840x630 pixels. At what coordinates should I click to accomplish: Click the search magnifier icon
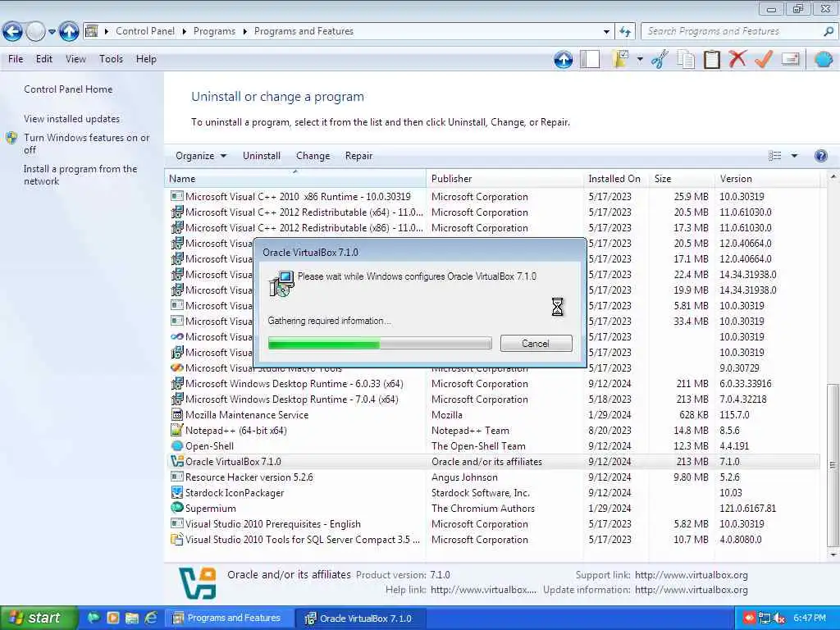[x=829, y=32]
